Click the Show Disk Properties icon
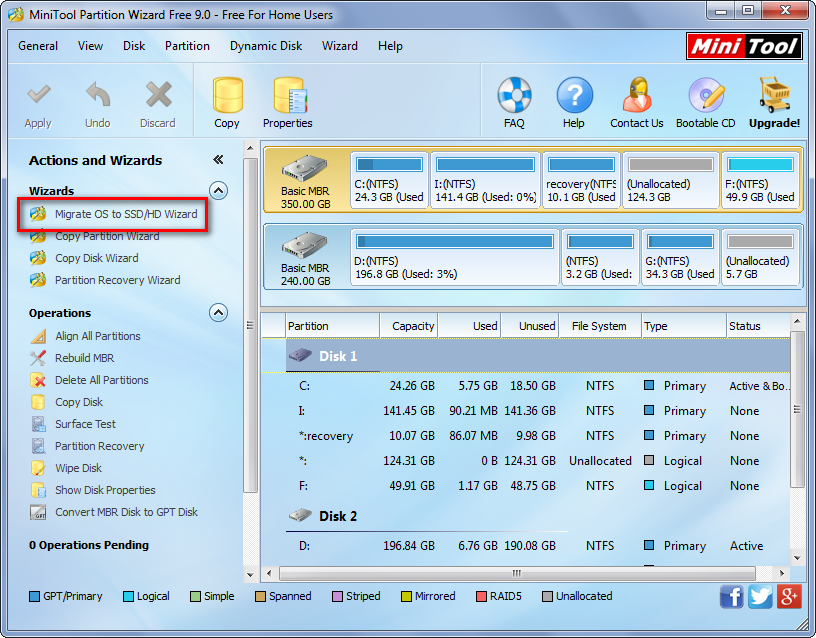The image size is (816, 638). point(38,490)
